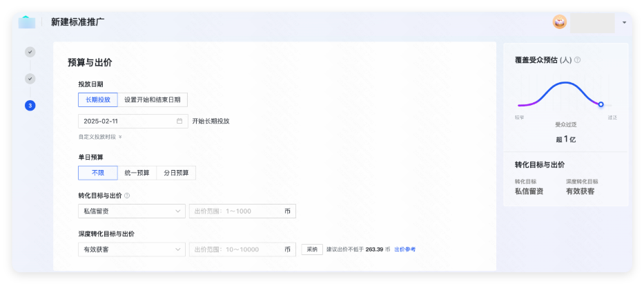The height and width of the screenshot is (284, 644).
Task: Choose 分日预算 daily budget
Action: (x=176, y=173)
